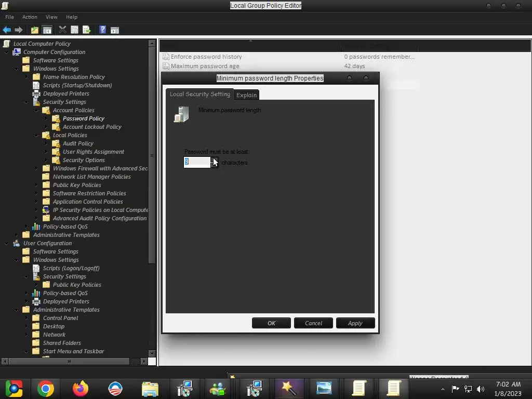Click the Export List toolbar icon
This screenshot has width=532, height=399.
[x=87, y=30]
